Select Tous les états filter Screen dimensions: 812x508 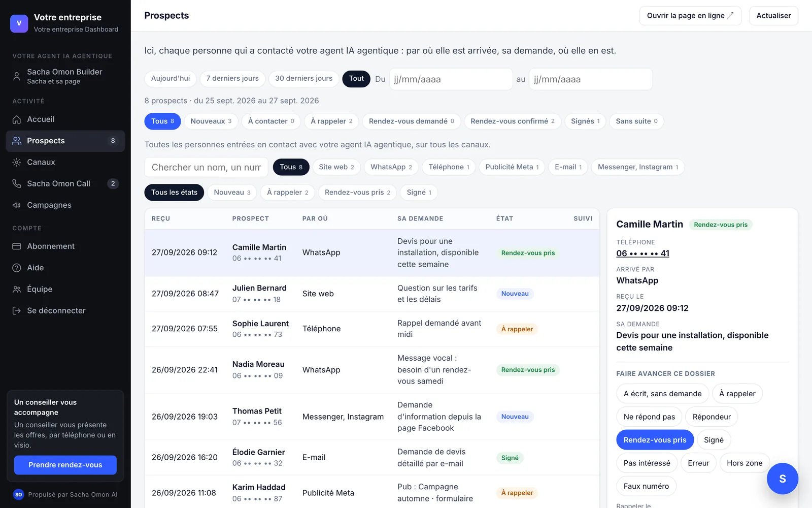[174, 193]
